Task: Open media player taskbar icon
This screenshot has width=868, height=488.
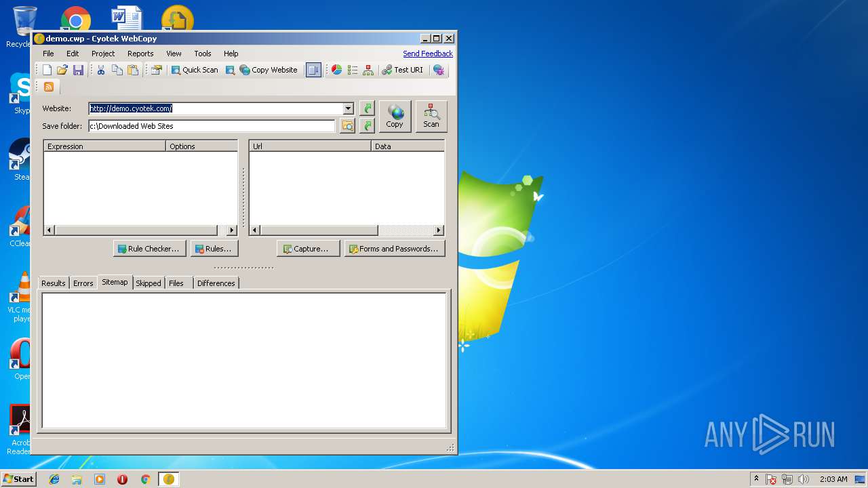Action: tap(100, 479)
